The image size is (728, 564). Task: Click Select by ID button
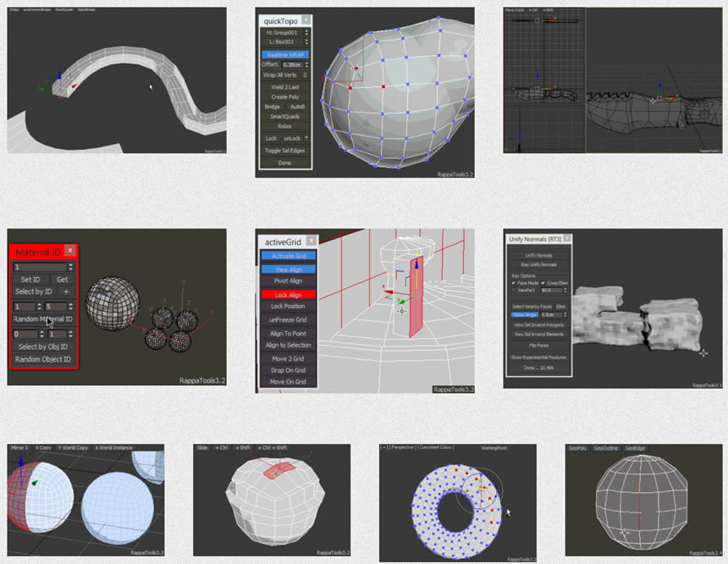(x=33, y=291)
